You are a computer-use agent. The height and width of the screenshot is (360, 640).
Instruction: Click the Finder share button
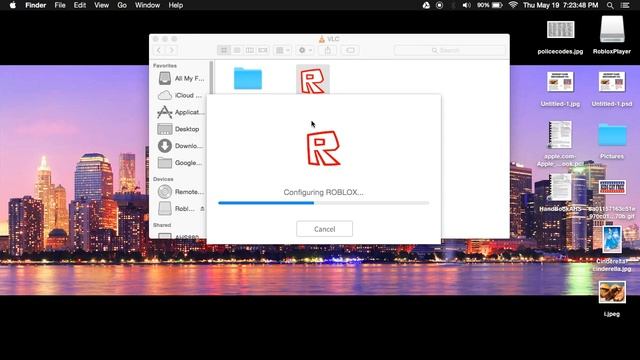[x=328, y=50]
